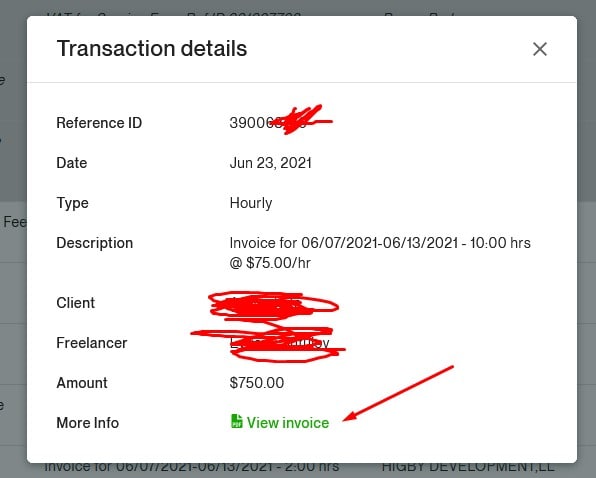Select the invoice description text with 10:00 hrs
The image size is (596, 478).
[x=380, y=253]
